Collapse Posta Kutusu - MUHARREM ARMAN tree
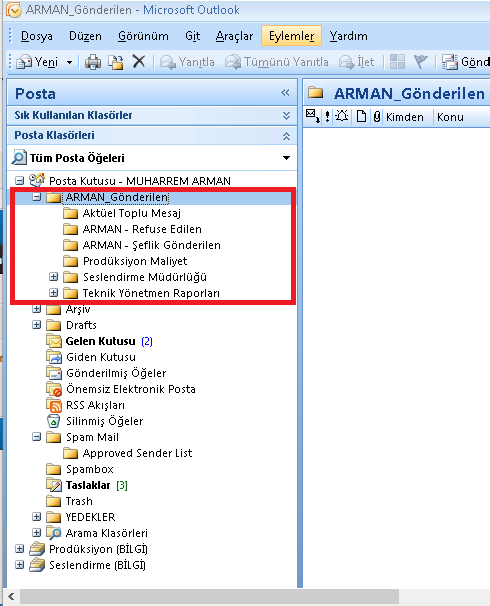 (x=19, y=180)
